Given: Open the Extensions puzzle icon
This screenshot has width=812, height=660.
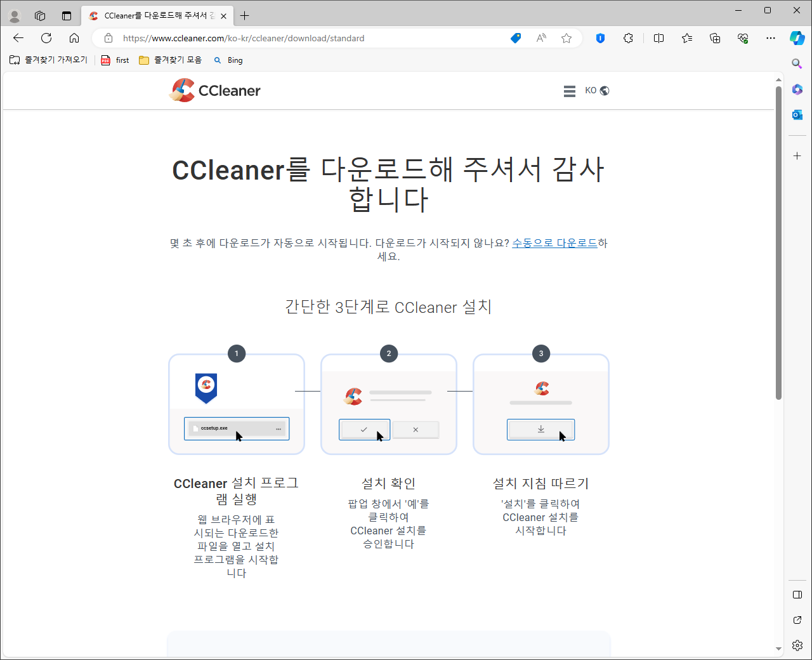Looking at the screenshot, I should click(628, 38).
